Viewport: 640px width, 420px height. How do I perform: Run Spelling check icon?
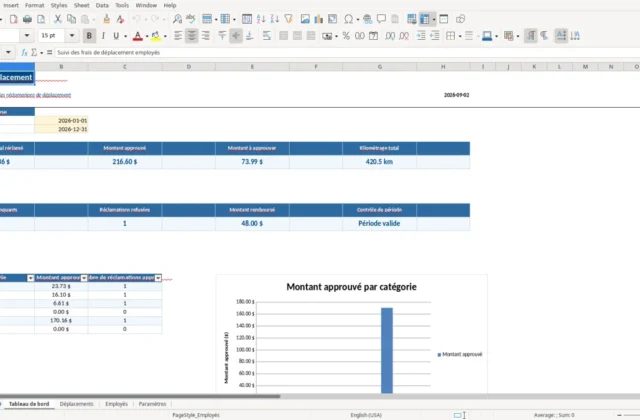pos(191,19)
